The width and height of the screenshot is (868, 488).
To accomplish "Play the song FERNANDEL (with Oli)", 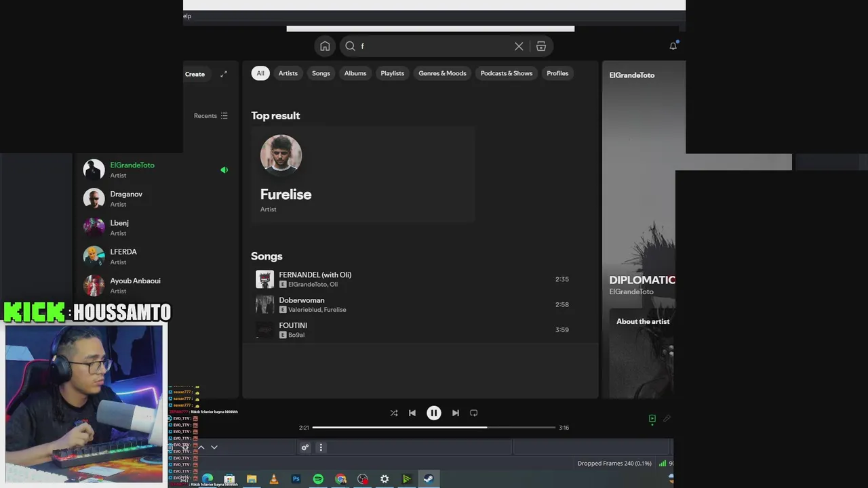I will click(x=414, y=279).
